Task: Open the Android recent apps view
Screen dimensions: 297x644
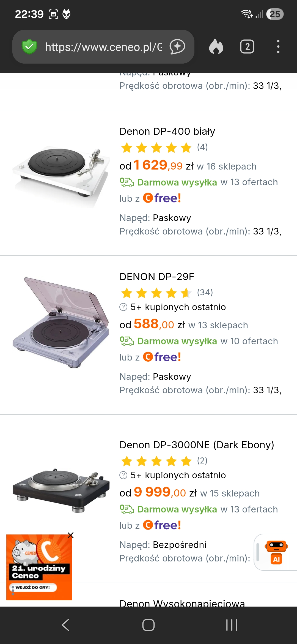Action: pyautogui.click(x=232, y=625)
